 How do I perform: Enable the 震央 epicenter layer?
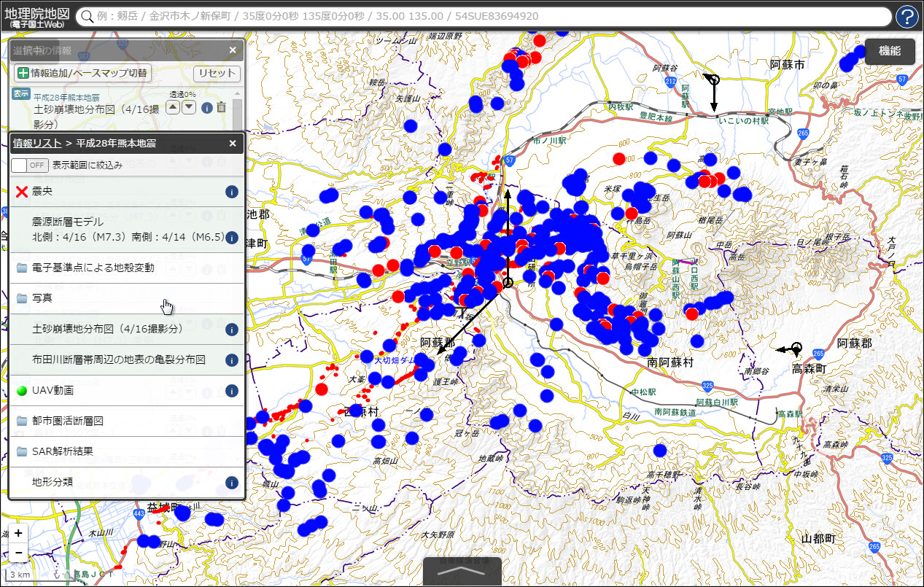[42, 192]
